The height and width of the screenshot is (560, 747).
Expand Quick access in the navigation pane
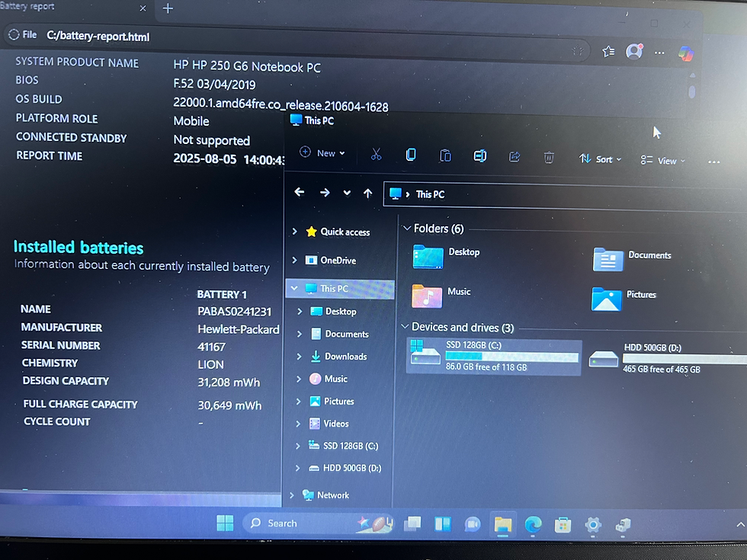click(294, 232)
